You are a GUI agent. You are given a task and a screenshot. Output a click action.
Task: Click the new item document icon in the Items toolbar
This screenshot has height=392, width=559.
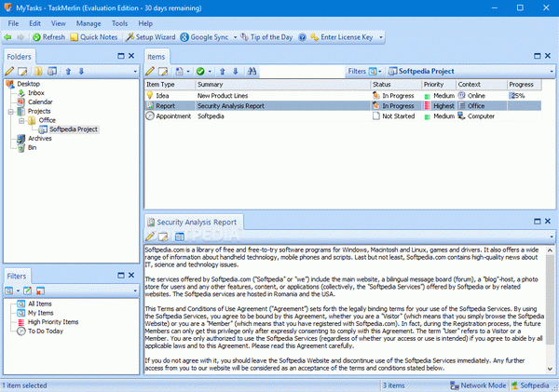pos(179,72)
